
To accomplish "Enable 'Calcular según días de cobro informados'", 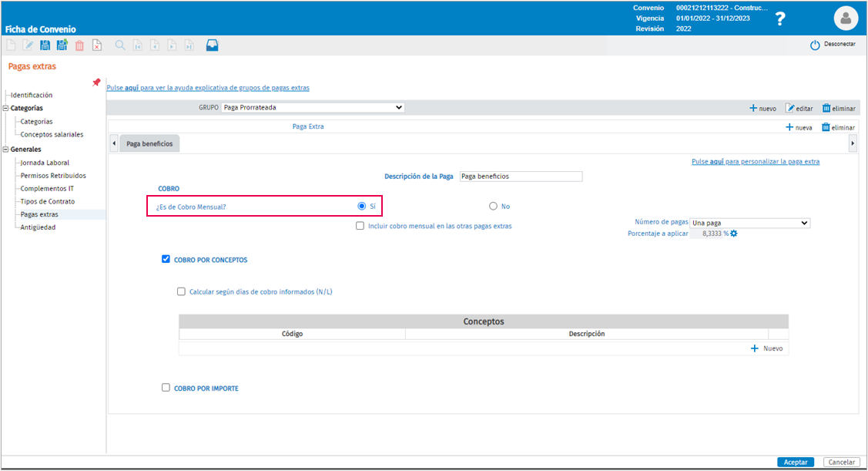I will click(181, 291).
